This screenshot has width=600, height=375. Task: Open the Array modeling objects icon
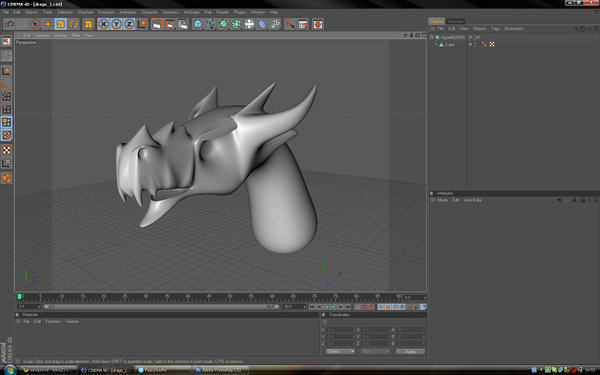[236, 24]
